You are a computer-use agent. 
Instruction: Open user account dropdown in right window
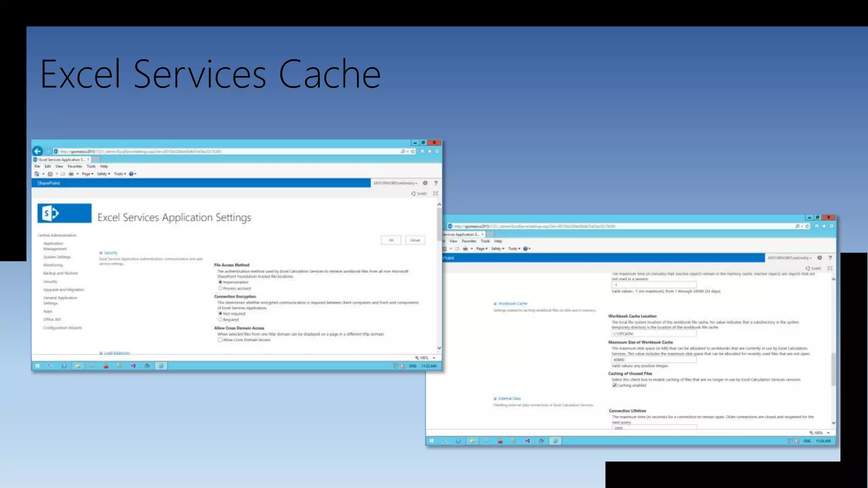pos(790,258)
